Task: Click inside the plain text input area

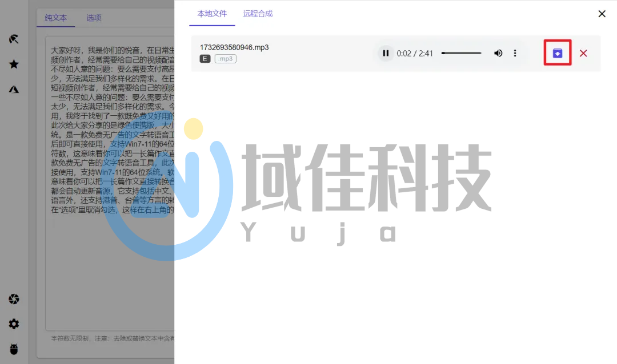Action: [x=110, y=184]
